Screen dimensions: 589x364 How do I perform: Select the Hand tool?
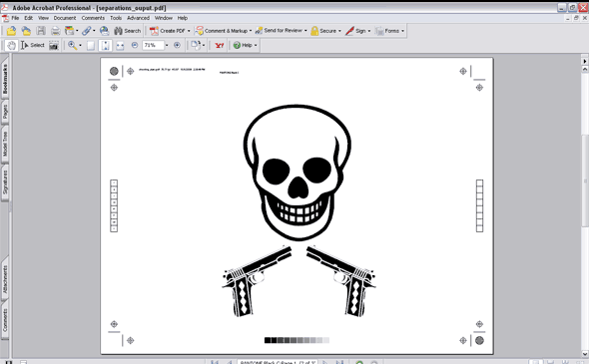tap(12, 46)
